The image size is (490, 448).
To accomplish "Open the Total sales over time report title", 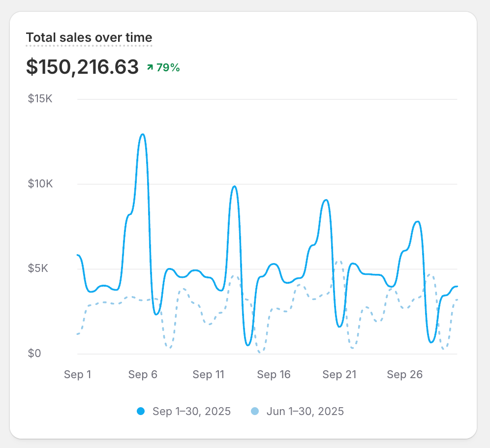I will (89, 37).
